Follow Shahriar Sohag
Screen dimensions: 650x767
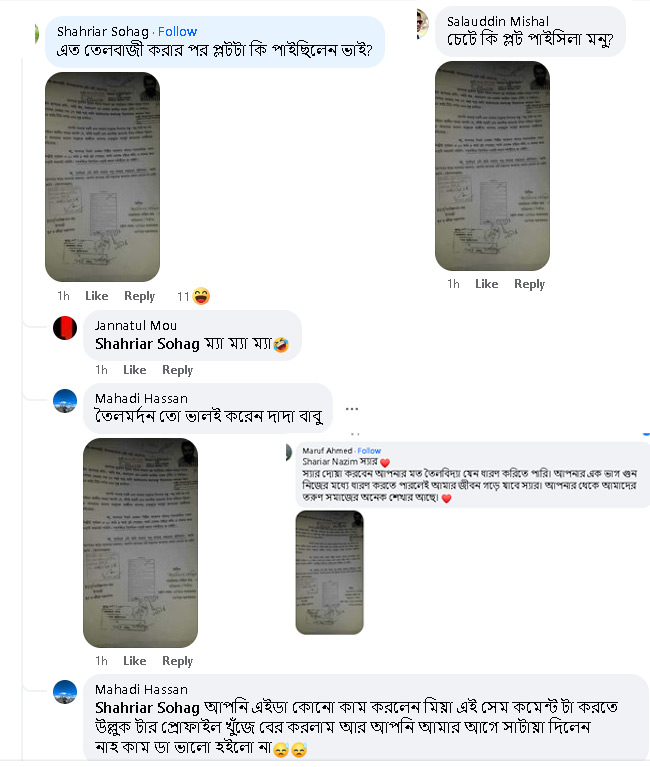click(177, 32)
